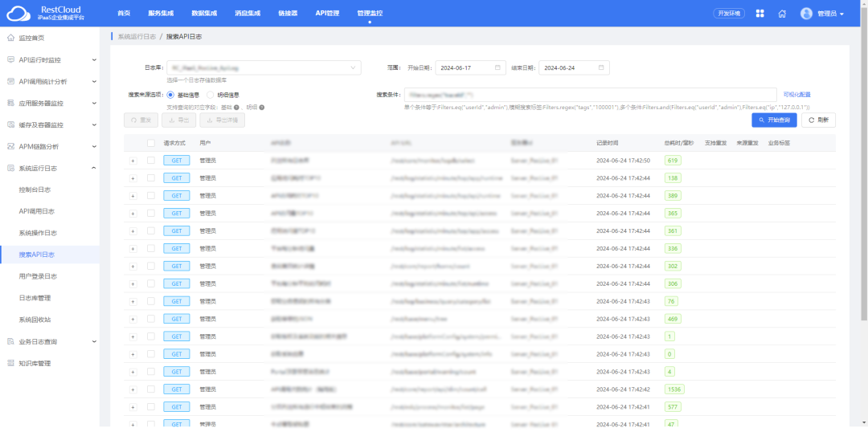Check the select-all checkbox in table header
The width and height of the screenshot is (868, 432).
pos(151,143)
